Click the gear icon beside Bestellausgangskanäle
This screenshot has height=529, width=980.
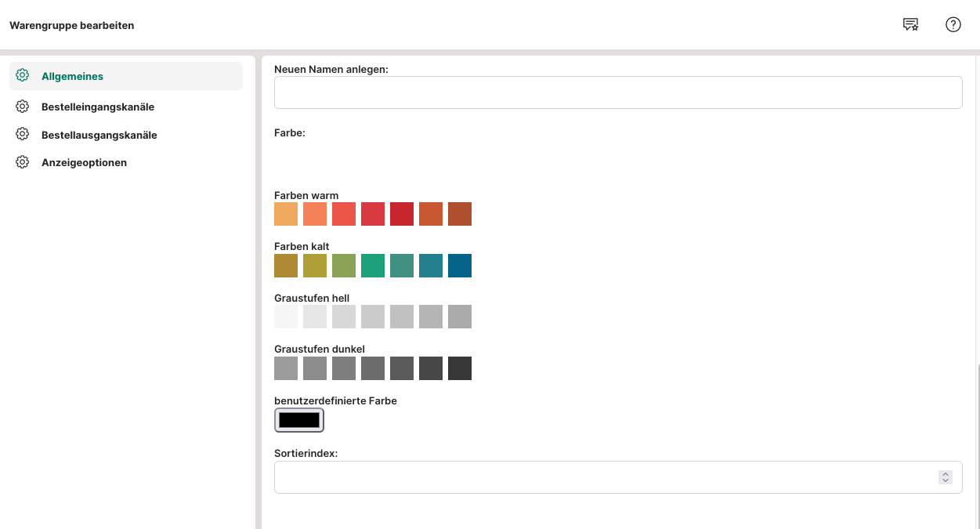tap(23, 135)
